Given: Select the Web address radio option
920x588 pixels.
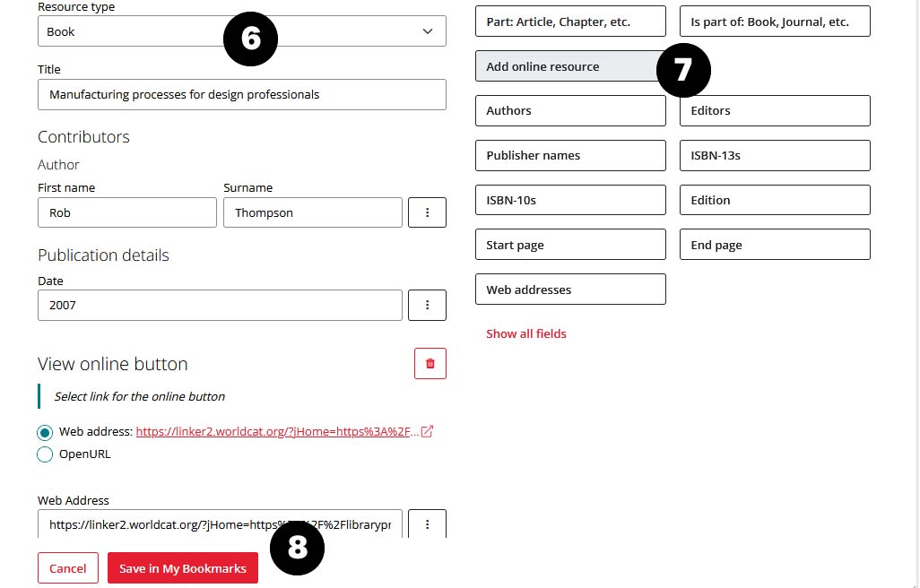Looking at the screenshot, I should point(46,432).
